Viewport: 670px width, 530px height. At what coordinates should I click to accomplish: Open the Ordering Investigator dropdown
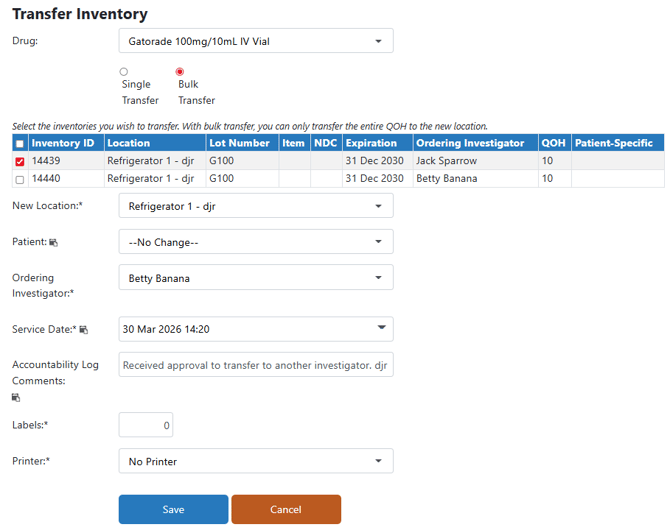point(256,278)
